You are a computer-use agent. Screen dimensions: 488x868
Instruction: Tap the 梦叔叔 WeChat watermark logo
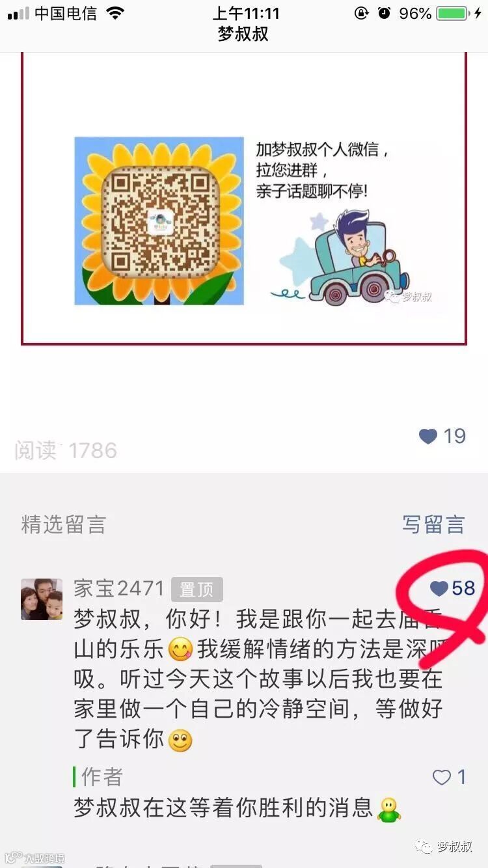(446, 846)
